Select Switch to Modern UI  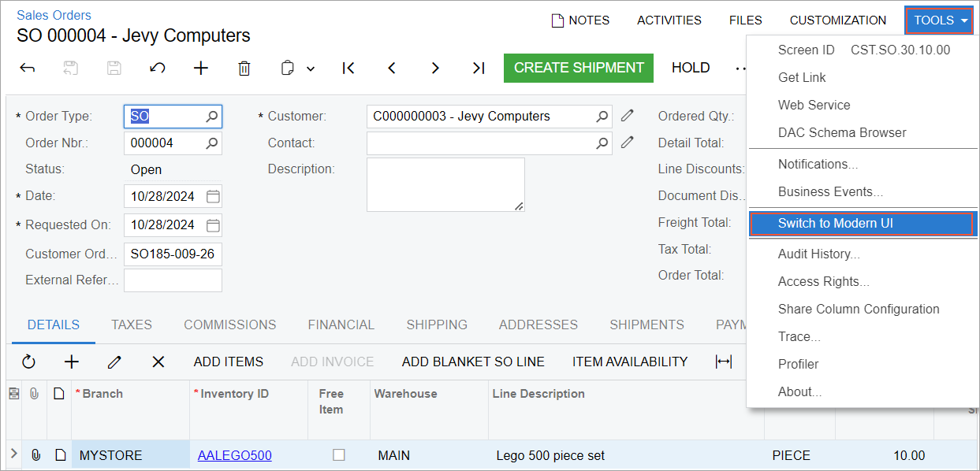tap(835, 224)
